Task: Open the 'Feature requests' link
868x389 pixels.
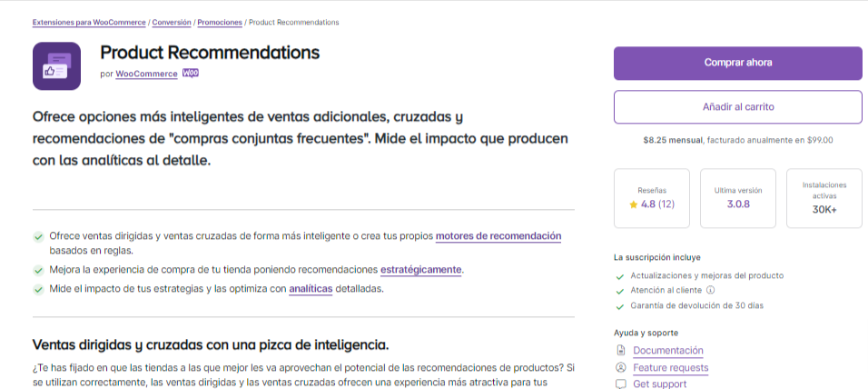Action: click(670, 367)
